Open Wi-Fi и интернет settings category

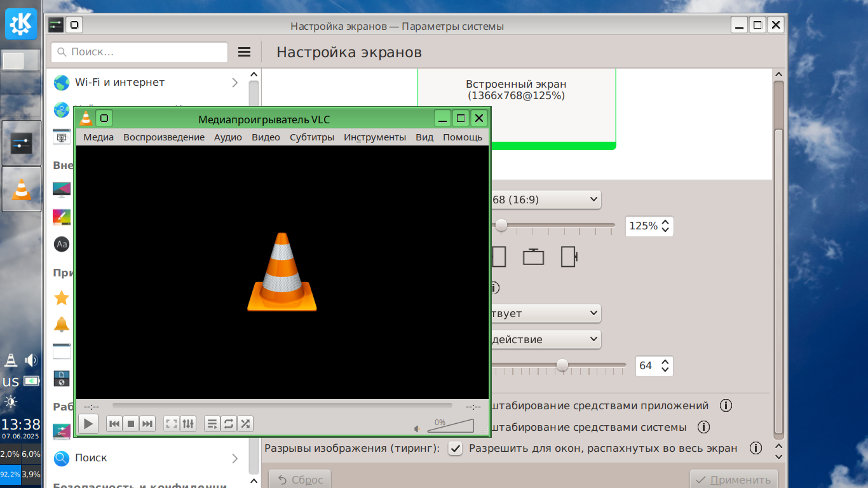146,83
